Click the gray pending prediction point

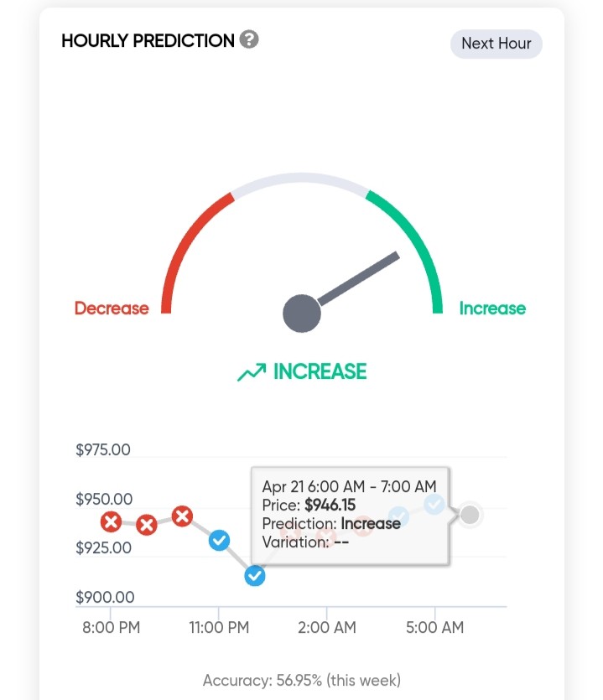click(470, 515)
